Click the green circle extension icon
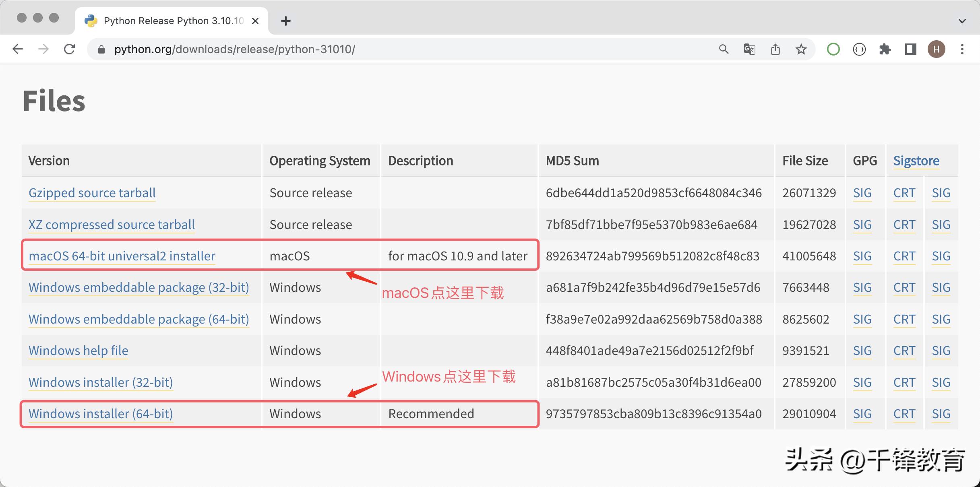The image size is (980, 487). 833,49
